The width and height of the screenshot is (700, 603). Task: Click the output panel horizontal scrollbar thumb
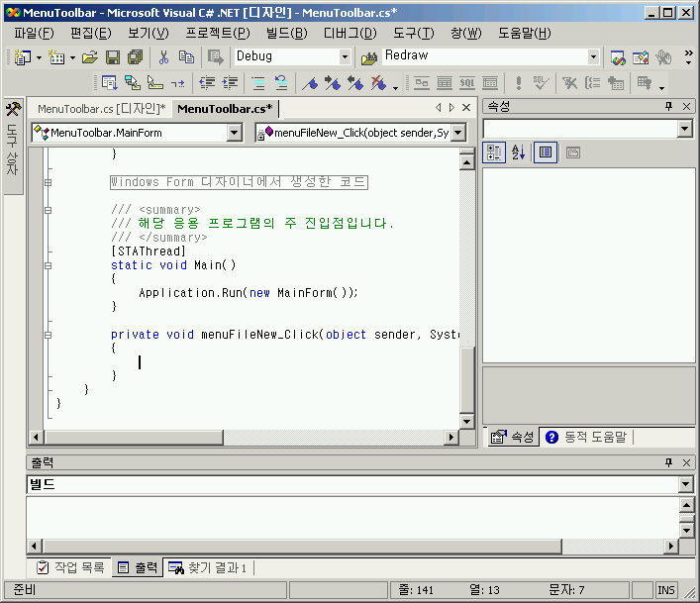(302, 546)
